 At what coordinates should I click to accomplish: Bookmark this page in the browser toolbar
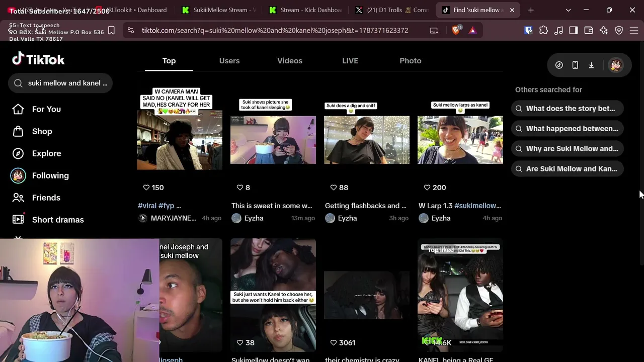click(x=111, y=30)
